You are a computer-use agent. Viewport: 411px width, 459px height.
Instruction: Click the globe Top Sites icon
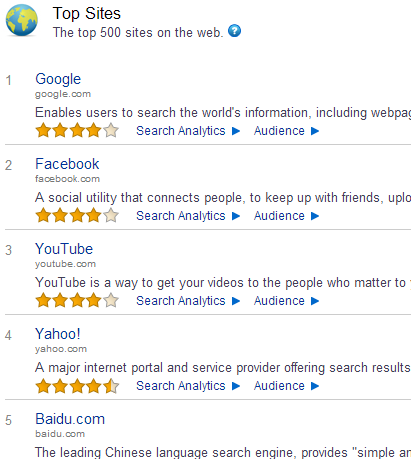coord(21,20)
